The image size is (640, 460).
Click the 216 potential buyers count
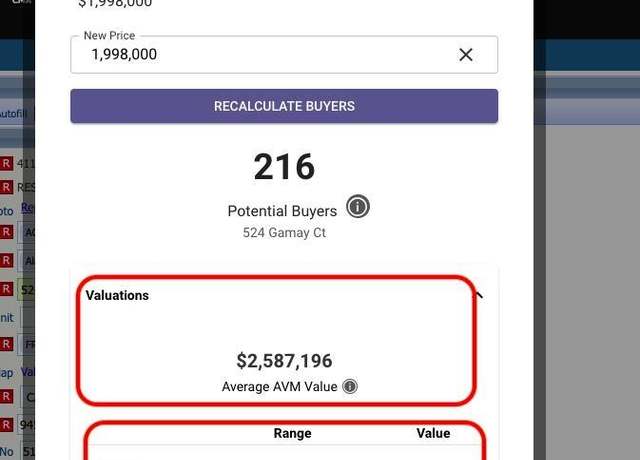pyautogui.click(x=284, y=167)
